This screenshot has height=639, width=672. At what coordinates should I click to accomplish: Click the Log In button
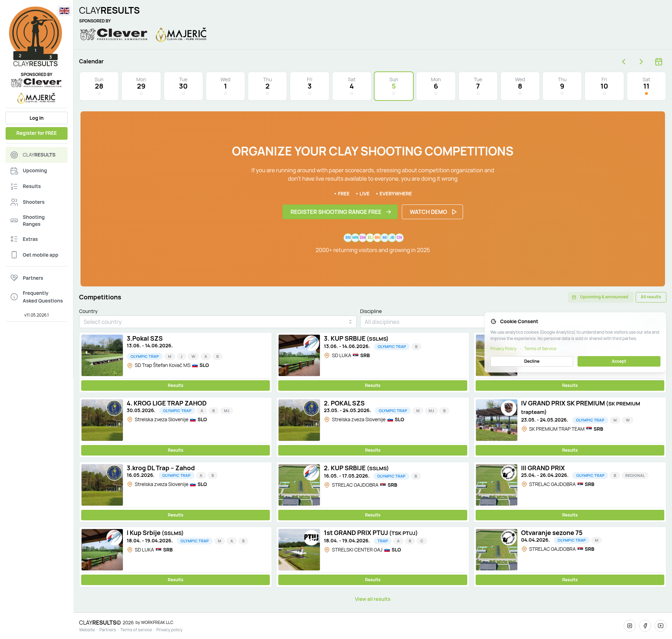tap(36, 118)
